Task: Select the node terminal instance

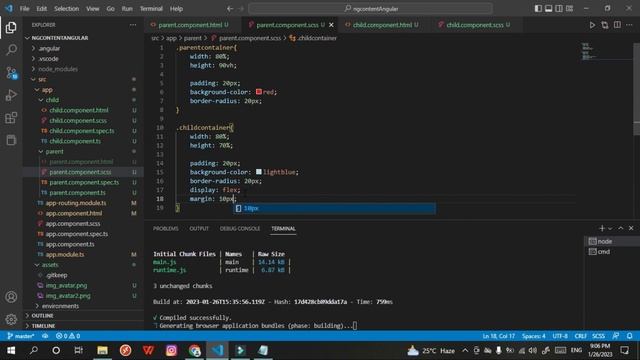Action: coord(612,241)
